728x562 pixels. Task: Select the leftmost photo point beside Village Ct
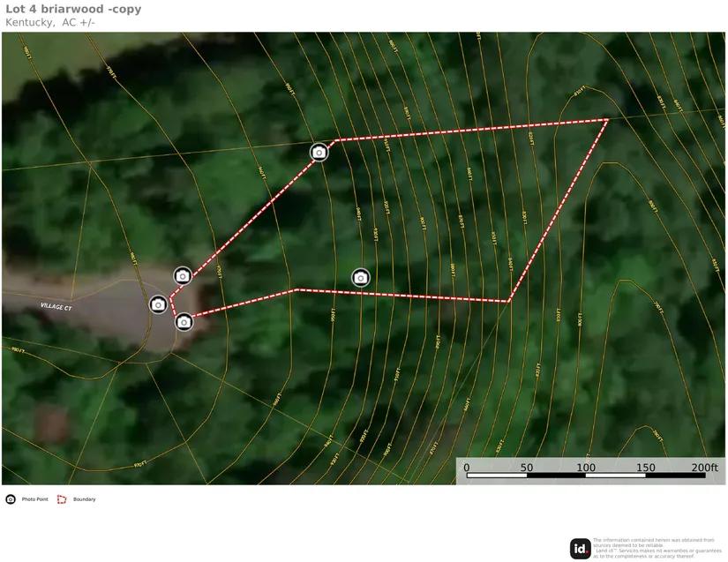pos(158,304)
